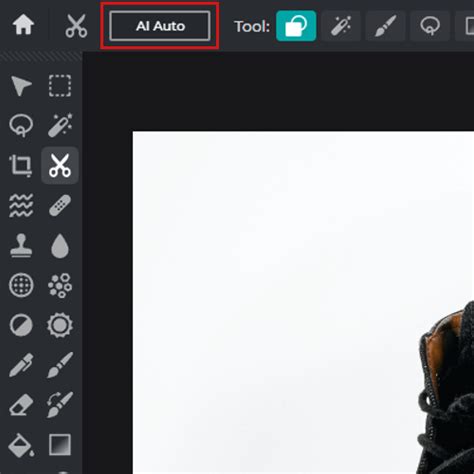Activate the Crop tool
474x474 pixels.
21,165
